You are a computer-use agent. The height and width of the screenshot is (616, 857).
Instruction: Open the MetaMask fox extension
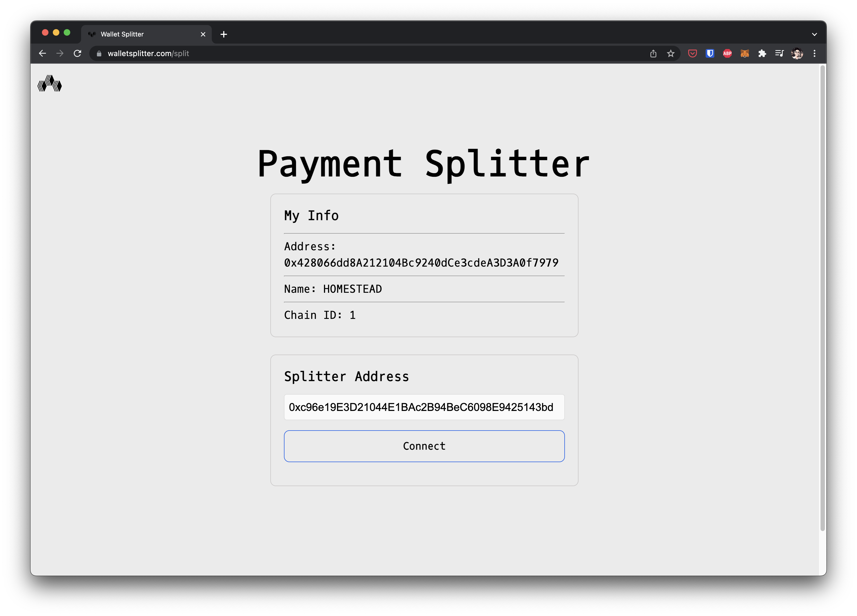click(x=744, y=53)
